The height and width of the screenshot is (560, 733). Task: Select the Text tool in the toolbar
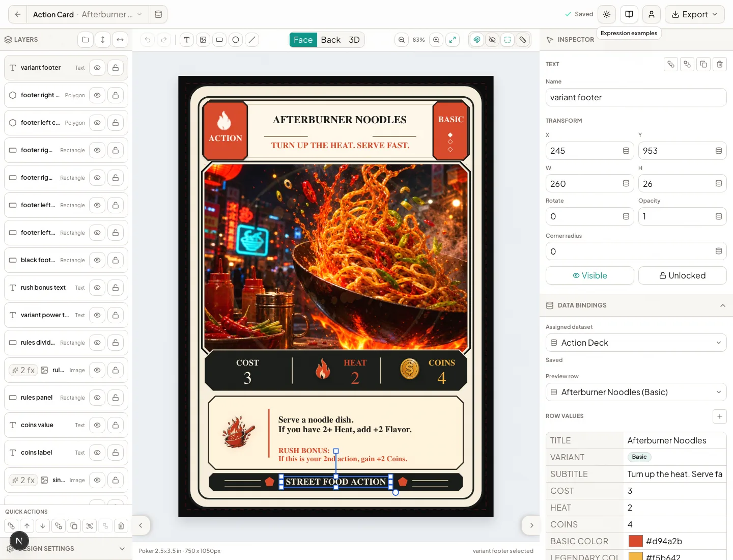click(187, 40)
